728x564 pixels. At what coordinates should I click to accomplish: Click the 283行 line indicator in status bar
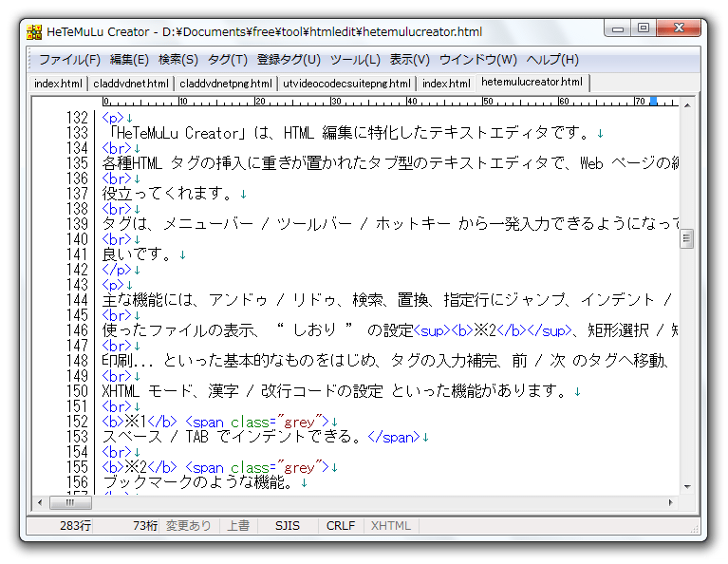coord(75,525)
